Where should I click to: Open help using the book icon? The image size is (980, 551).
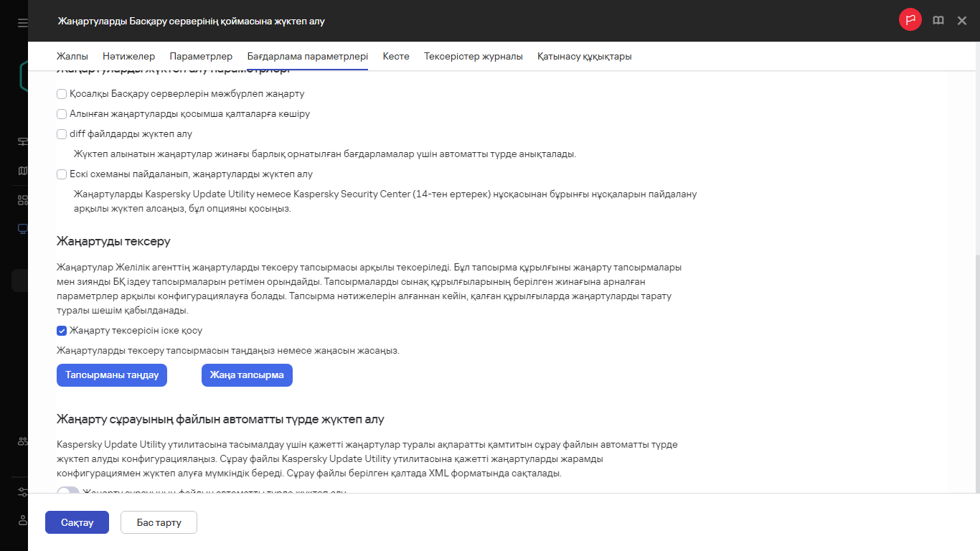[938, 20]
